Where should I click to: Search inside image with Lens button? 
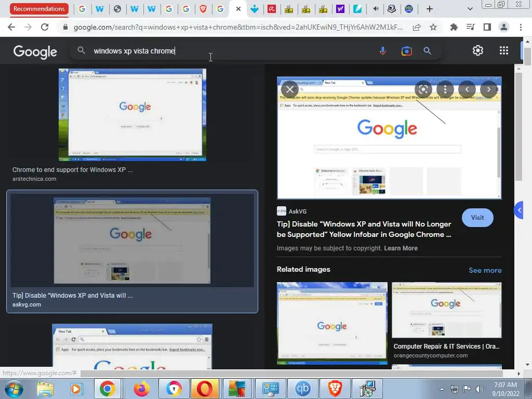pyautogui.click(x=423, y=89)
